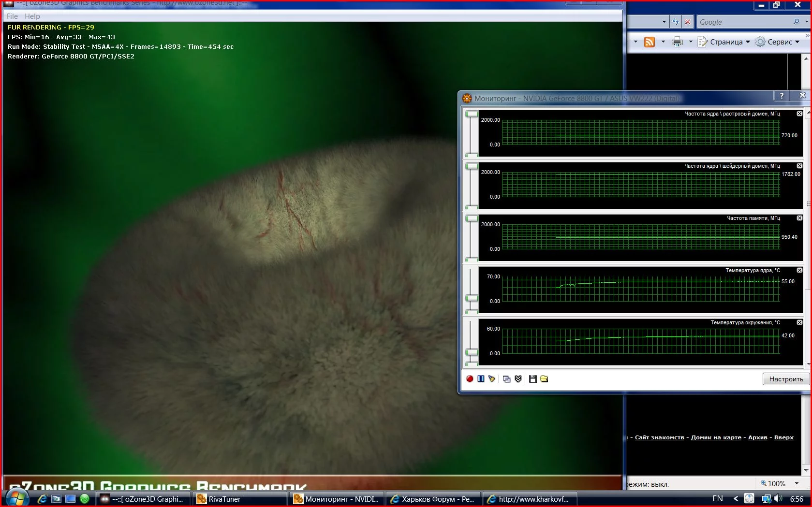Click the upper handle of core raster graph slider
Image resolution: width=812 pixels, height=507 pixels.
472,114
